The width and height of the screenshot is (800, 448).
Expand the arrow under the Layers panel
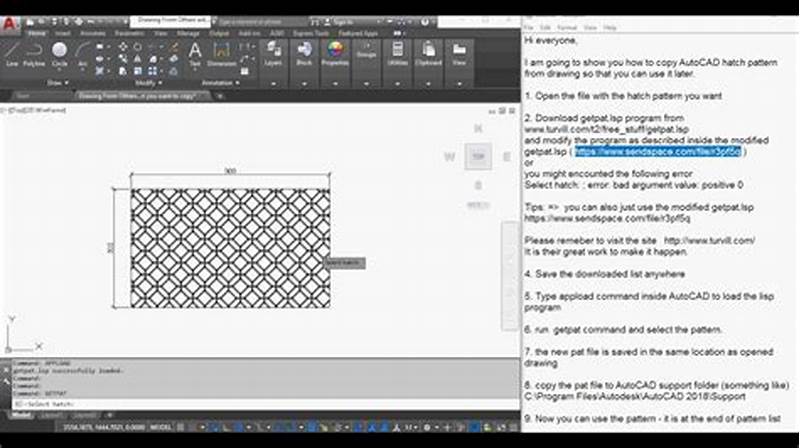[273, 83]
